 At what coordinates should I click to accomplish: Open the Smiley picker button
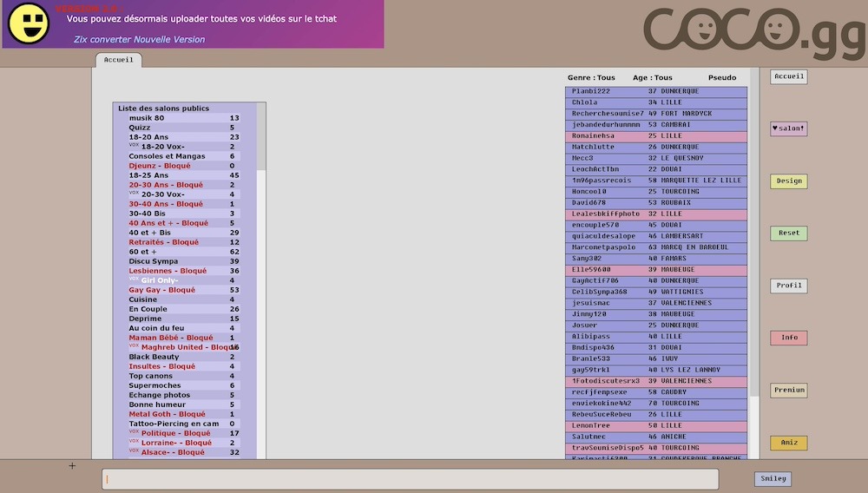pyautogui.click(x=772, y=479)
